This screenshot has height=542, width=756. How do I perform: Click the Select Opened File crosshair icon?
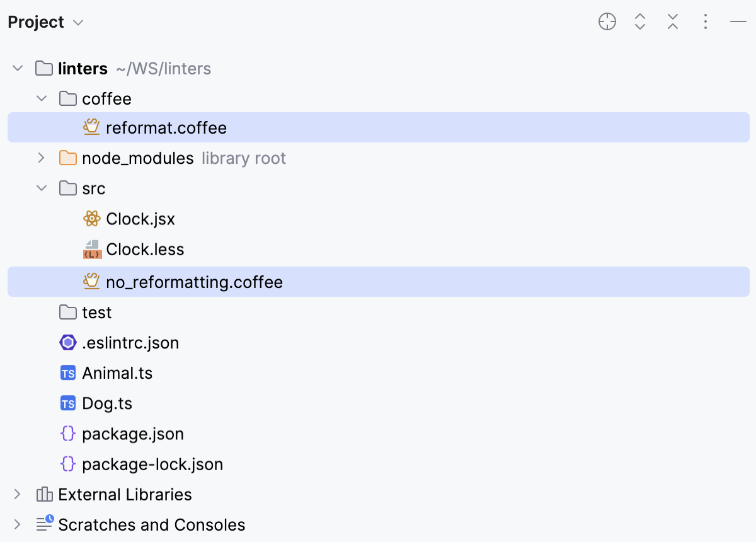pos(607,21)
